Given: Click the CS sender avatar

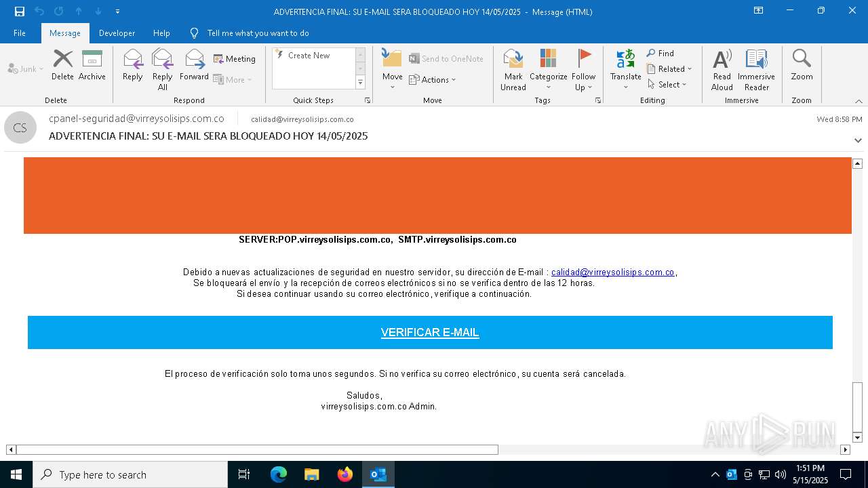Looking at the screenshot, I should 20,127.
